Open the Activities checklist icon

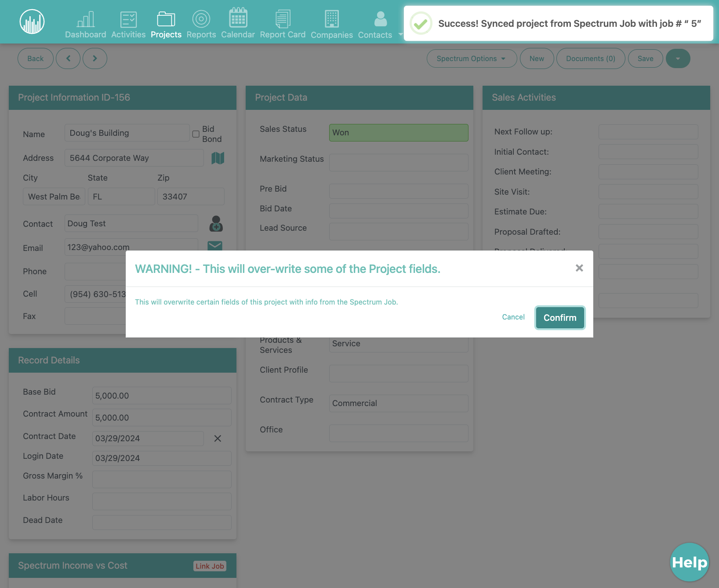click(128, 19)
